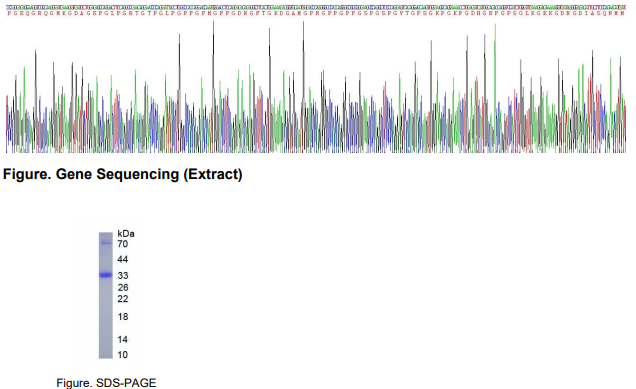Select the kDa label above the gel markers

pos(126,234)
